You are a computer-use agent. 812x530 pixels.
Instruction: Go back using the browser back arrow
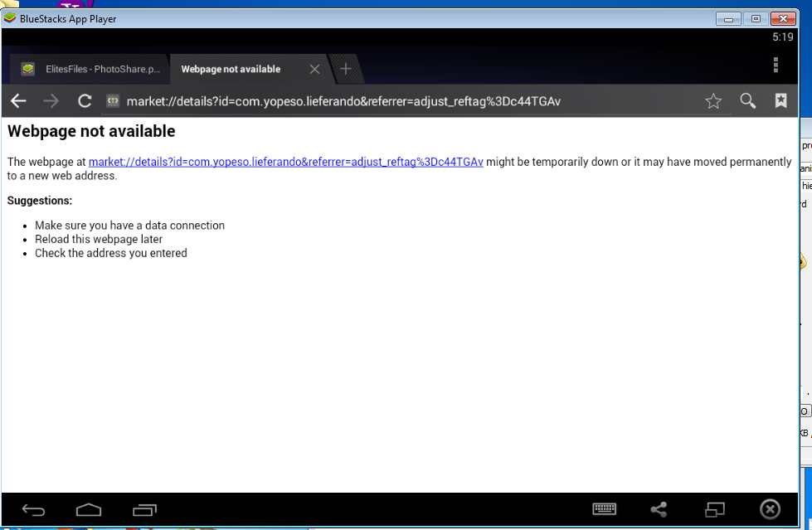pyautogui.click(x=18, y=101)
